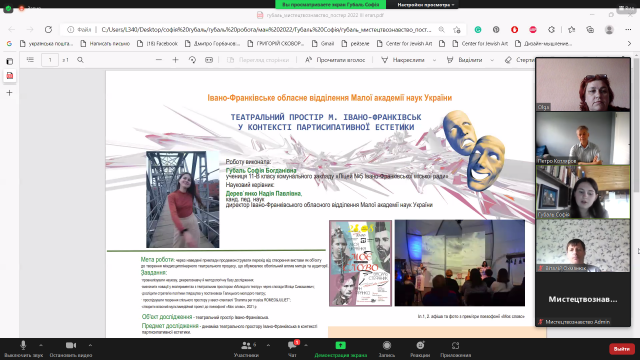Go back in the browser

pos(12,29)
